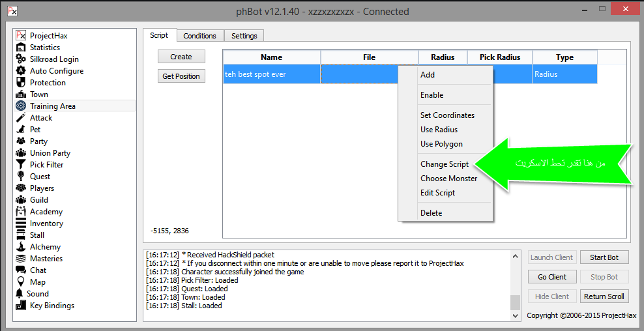Click the Name column header
The height and width of the screenshot is (331, 644).
coord(271,57)
